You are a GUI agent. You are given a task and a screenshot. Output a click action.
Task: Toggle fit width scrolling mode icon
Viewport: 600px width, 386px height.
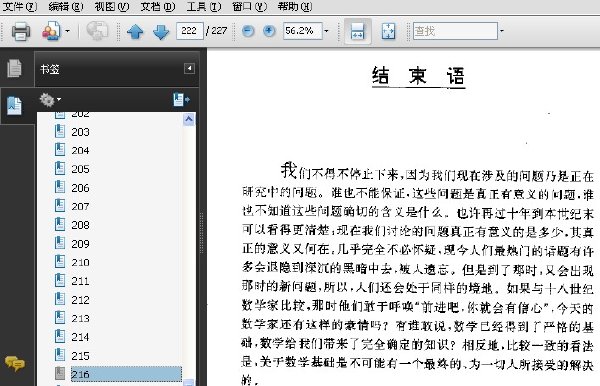(357, 31)
